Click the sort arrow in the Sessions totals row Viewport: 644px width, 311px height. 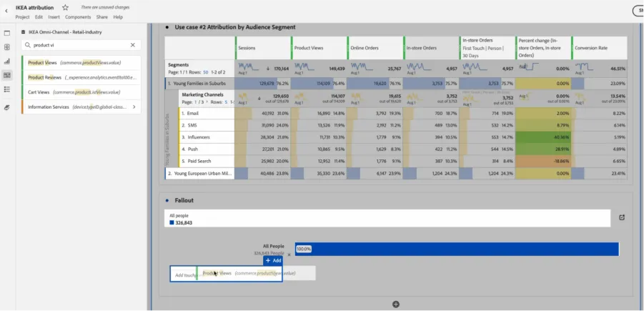[x=268, y=69]
